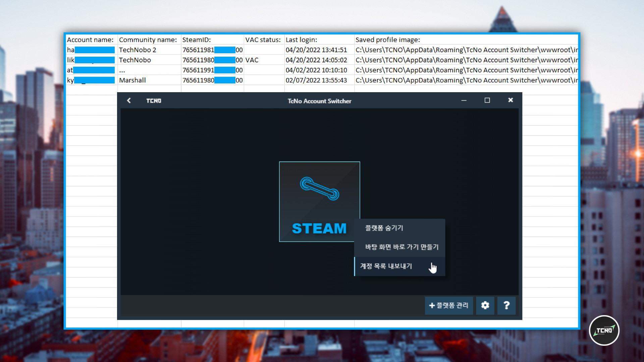Click the 'SteamID:' column header cell
Viewport: 644px width, 362px height.
pyautogui.click(x=197, y=40)
